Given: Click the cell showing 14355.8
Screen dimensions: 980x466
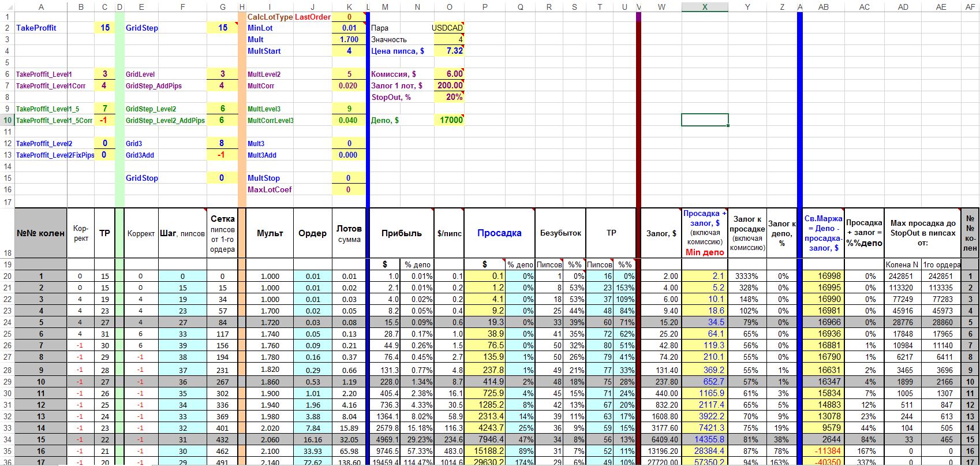Looking at the screenshot, I should 705,439.
